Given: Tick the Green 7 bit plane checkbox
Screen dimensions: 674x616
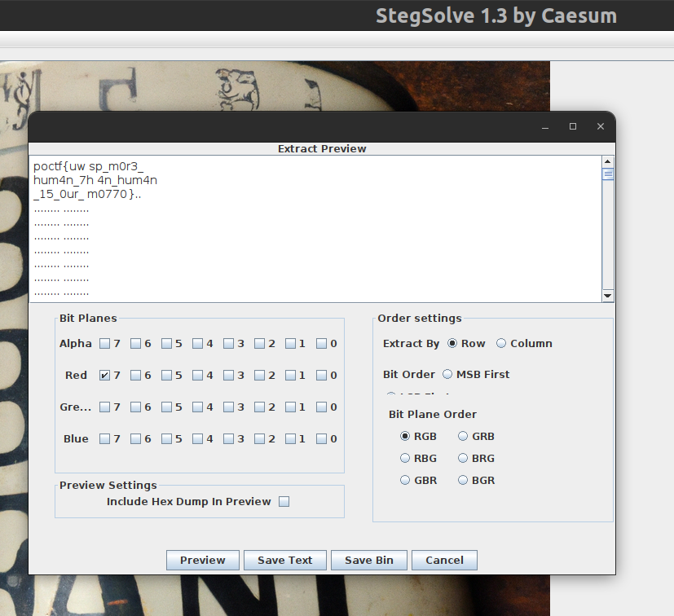Looking at the screenshot, I should click(104, 407).
